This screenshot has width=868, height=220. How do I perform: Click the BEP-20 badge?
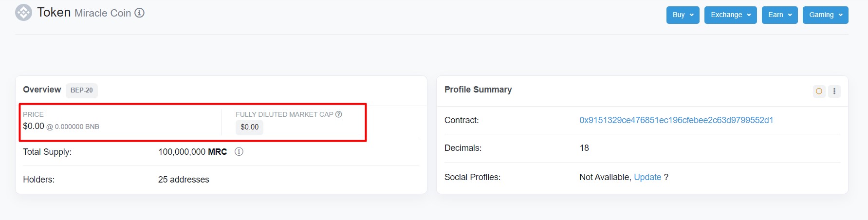82,91
